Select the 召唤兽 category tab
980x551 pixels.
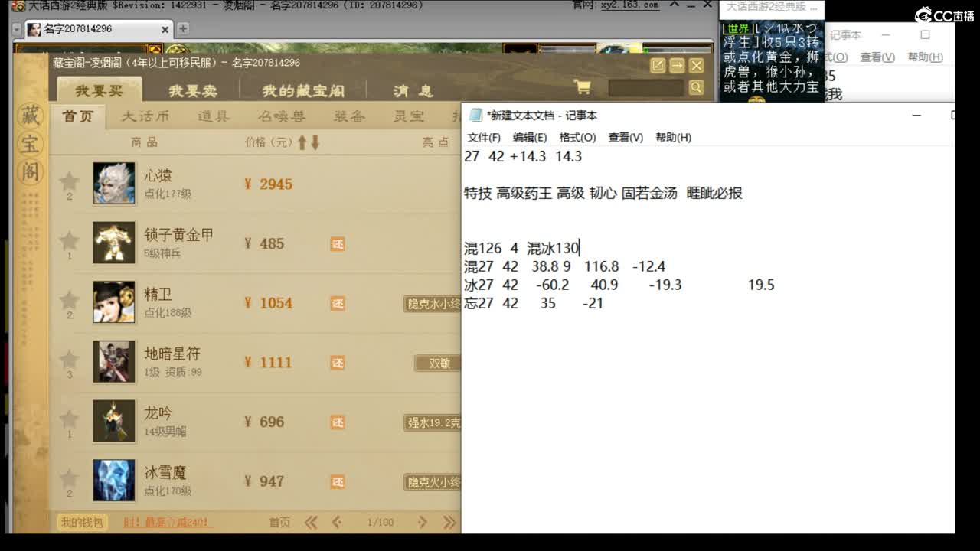[x=281, y=116]
